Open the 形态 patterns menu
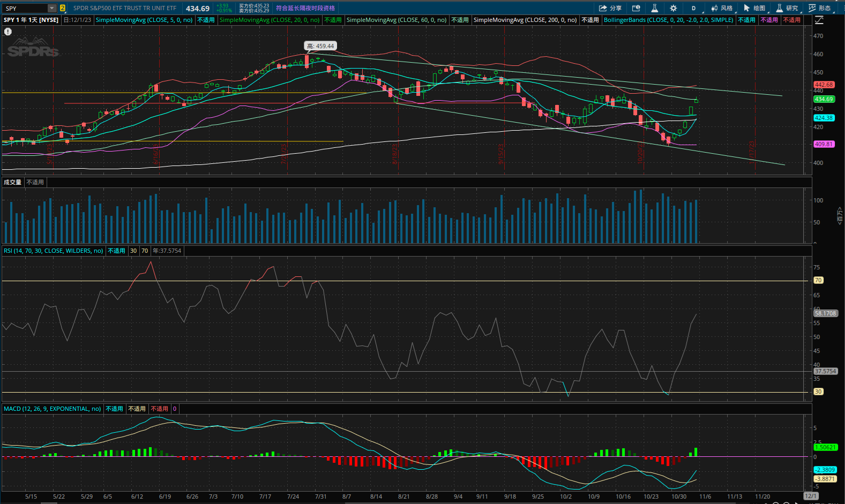The height and width of the screenshot is (504, 845). pos(820,8)
